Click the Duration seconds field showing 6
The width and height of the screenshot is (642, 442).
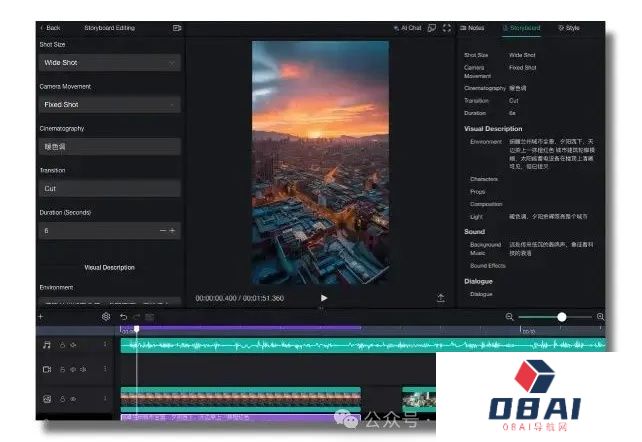pyautogui.click(x=110, y=231)
